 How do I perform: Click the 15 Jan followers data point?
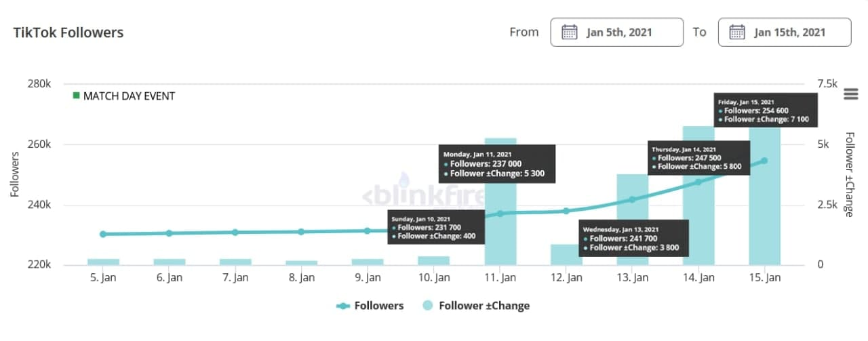click(x=764, y=161)
